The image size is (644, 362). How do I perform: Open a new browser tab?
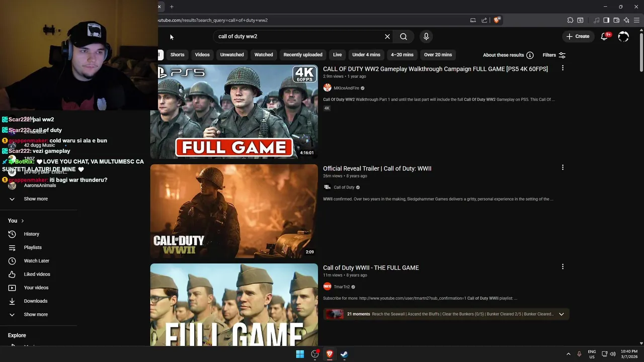pyautogui.click(x=172, y=7)
